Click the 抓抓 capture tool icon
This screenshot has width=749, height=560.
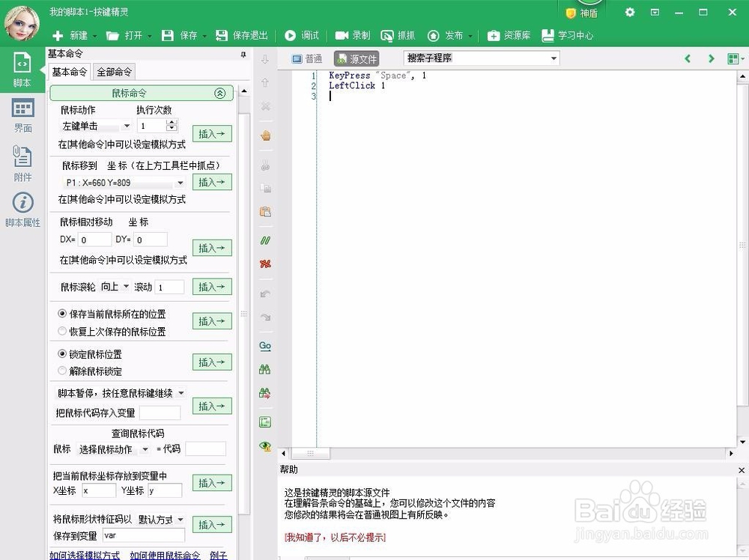(x=387, y=35)
